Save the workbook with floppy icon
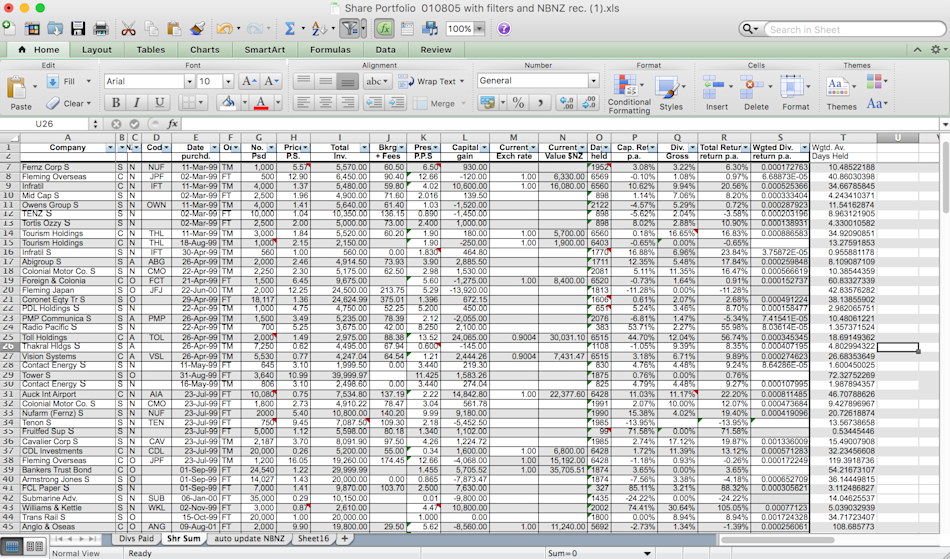 point(78,28)
